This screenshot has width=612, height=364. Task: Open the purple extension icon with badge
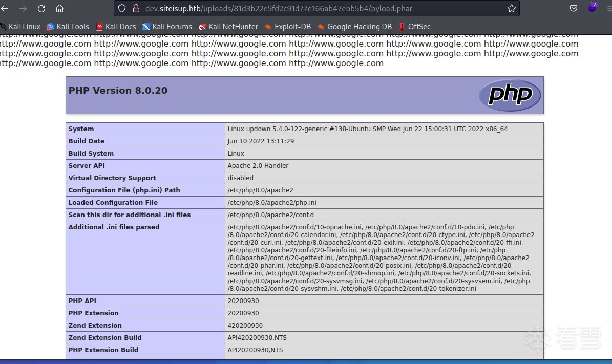(x=592, y=7)
